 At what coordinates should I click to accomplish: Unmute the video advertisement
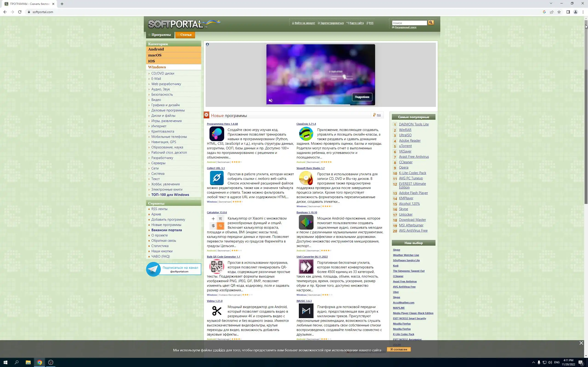click(x=270, y=100)
